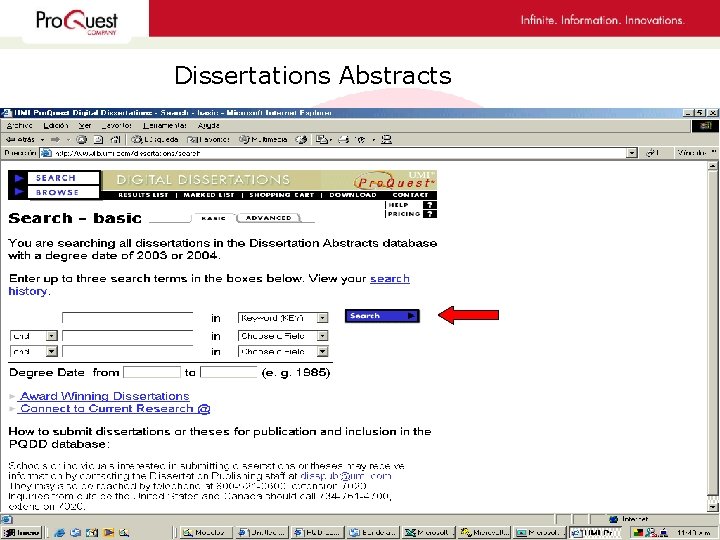Open the Ayuda menu
The height and width of the screenshot is (540, 720).
[x=208, y=125]
